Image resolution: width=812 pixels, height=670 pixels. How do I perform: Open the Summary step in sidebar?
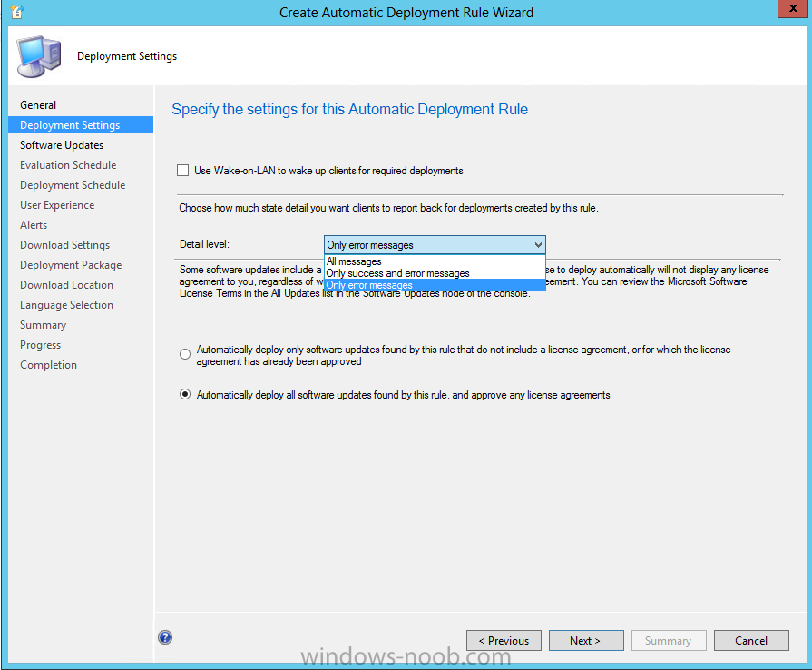click(x=43, y=325)
